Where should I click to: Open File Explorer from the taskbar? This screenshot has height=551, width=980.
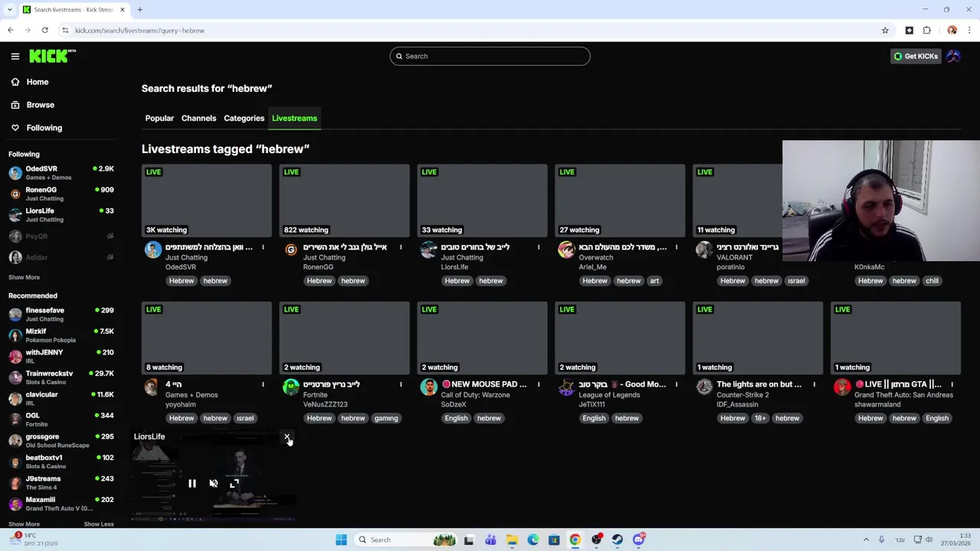(511, 540)
